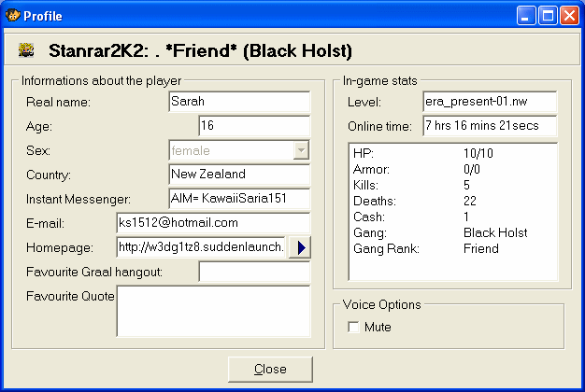Enable the Mute checkbox
This screenshot has width=585, height=392.
coord(353,328)
